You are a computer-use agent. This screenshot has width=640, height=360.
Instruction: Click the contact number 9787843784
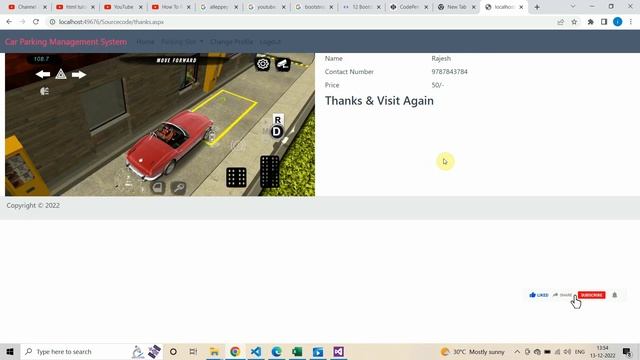pos(449,71)
